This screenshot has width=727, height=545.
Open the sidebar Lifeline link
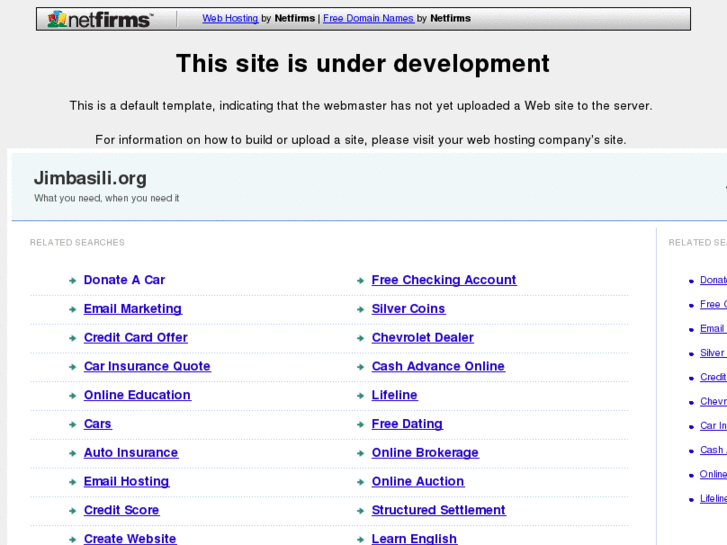pos(713,498)
